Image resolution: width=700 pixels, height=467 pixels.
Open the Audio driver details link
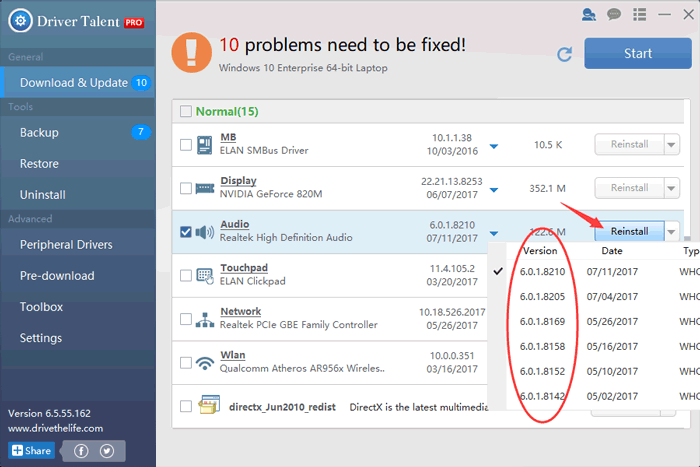point(235,225)
